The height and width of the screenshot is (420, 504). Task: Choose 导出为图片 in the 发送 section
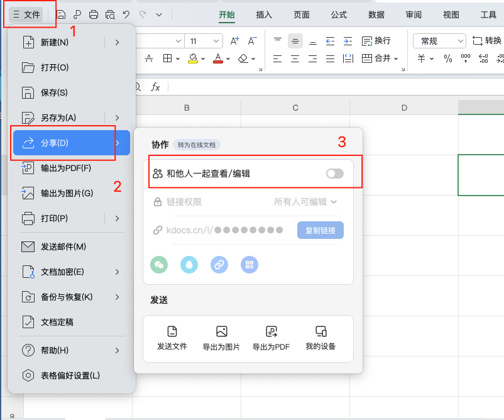[x=221, y=338]
